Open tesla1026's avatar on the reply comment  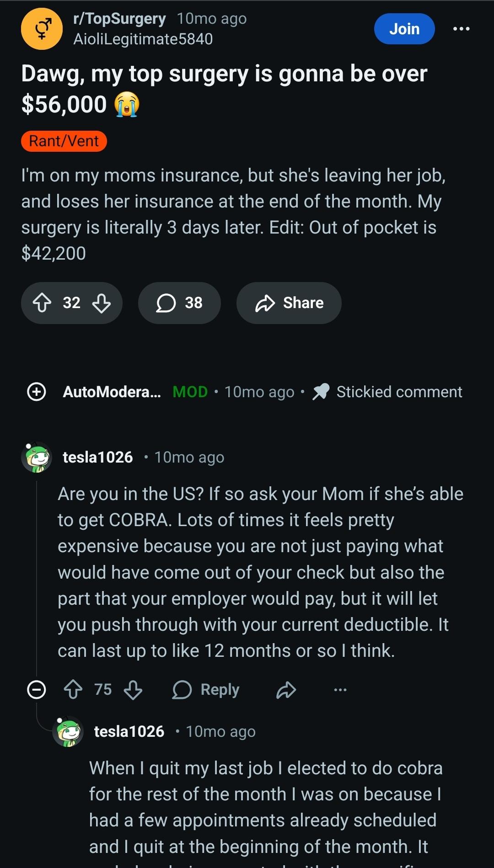coord(68,731)
